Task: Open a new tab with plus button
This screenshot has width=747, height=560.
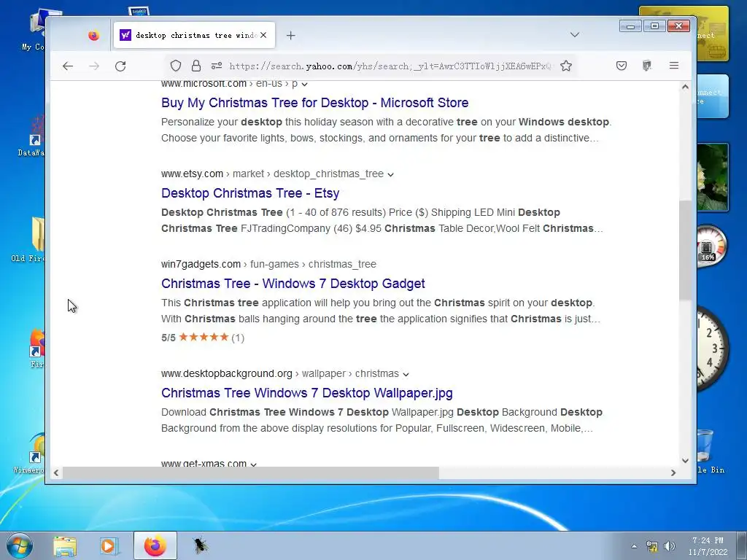Action: pyautogui.click(x=290, y=35)
